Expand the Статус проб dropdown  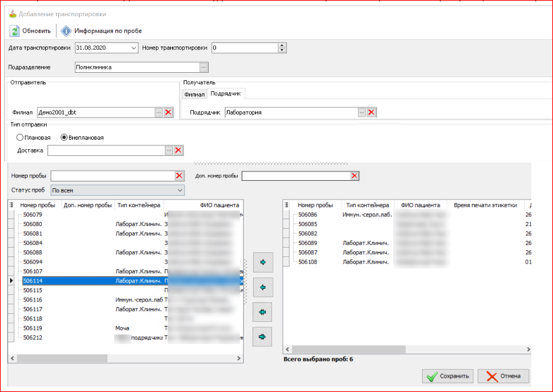point(179,190)
